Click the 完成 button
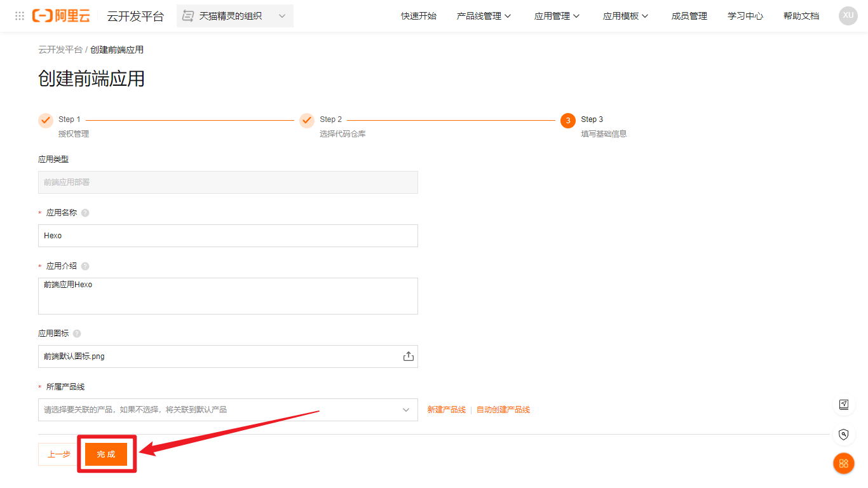The width and height of the screenshot is (868, 488). tap(106, 454)
